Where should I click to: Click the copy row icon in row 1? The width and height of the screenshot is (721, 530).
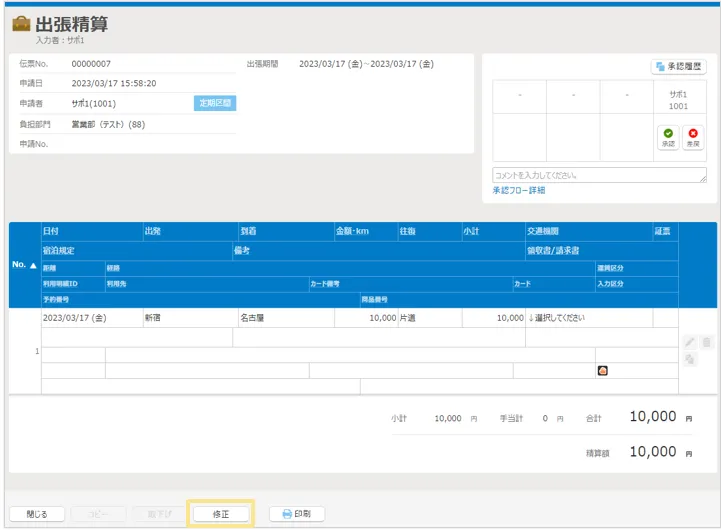point(689,359)
